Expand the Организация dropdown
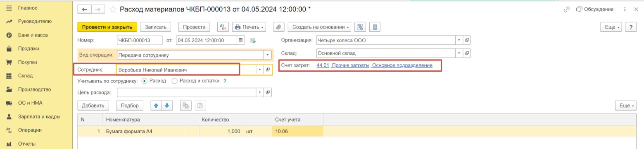Screen dimensions: 644x149 (459, 41)
